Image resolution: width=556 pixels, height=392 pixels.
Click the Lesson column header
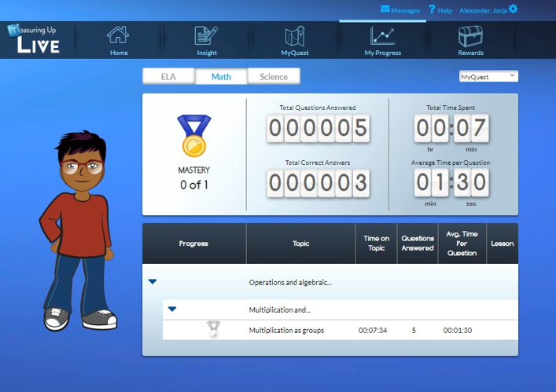[x=502, y=244]
